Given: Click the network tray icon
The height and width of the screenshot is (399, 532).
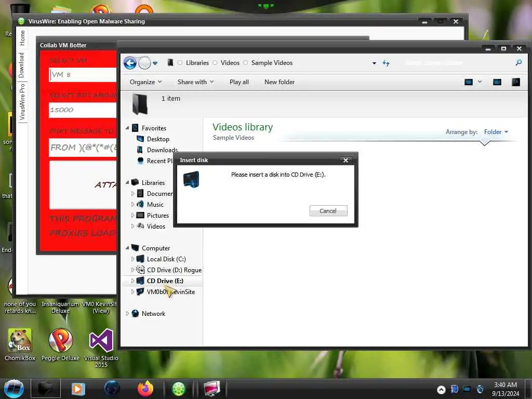Looking at the screenshot, I should tap(467, 389).
